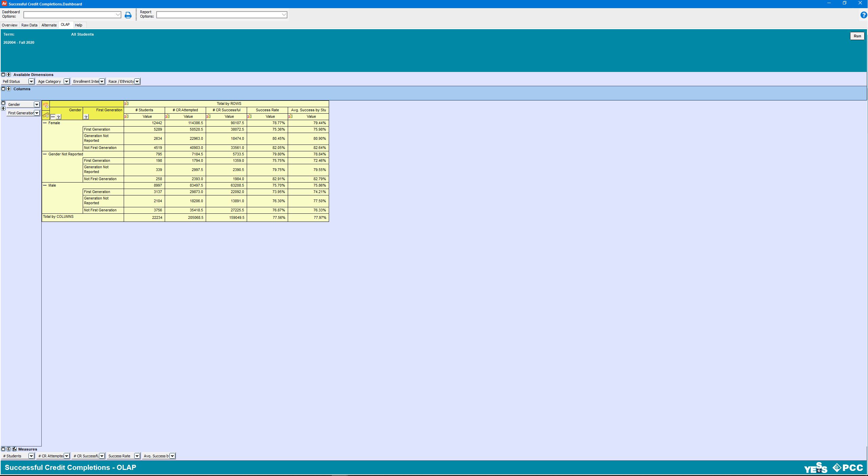The width and height of the screenshot is (868, 476).
Task: Open the Pell Status dimension dropdown
Action: tap(31, 81)
